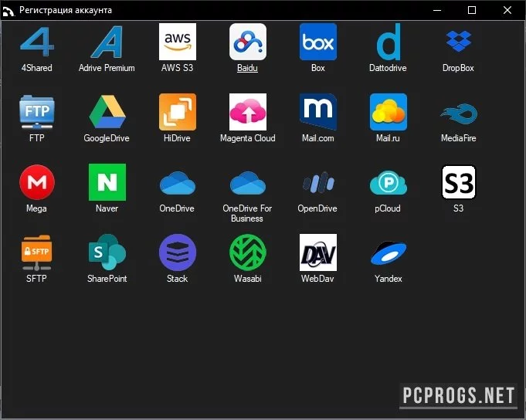Viewport: 526px width, 420px height.
Task: Choose the Adrive Premium icon
Action: 107,42
